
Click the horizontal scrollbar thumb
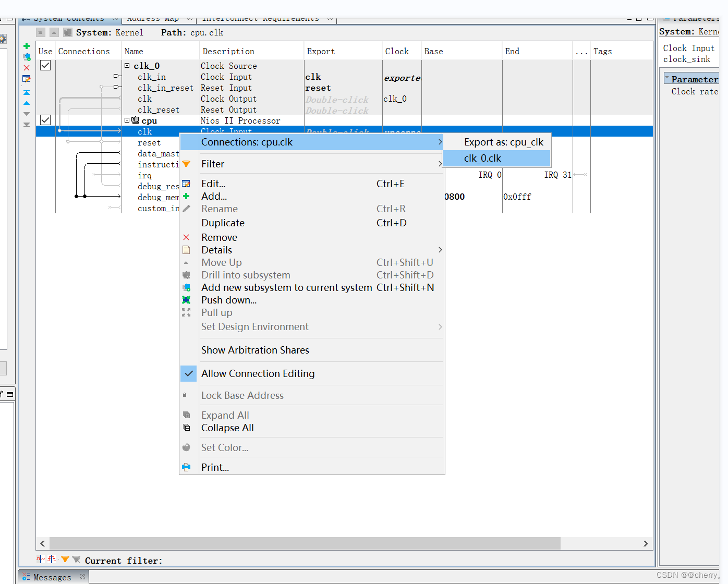coord(305,543)
